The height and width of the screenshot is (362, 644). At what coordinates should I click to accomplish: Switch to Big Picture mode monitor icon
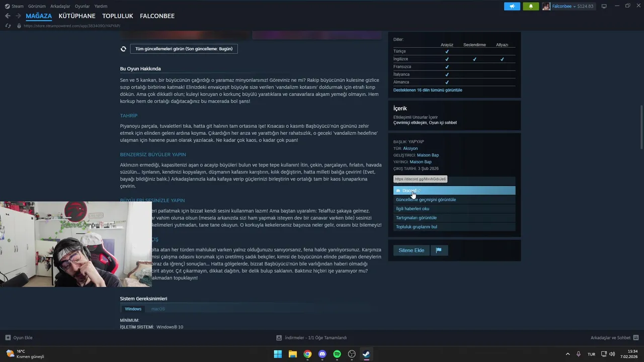tap(604, 6)
